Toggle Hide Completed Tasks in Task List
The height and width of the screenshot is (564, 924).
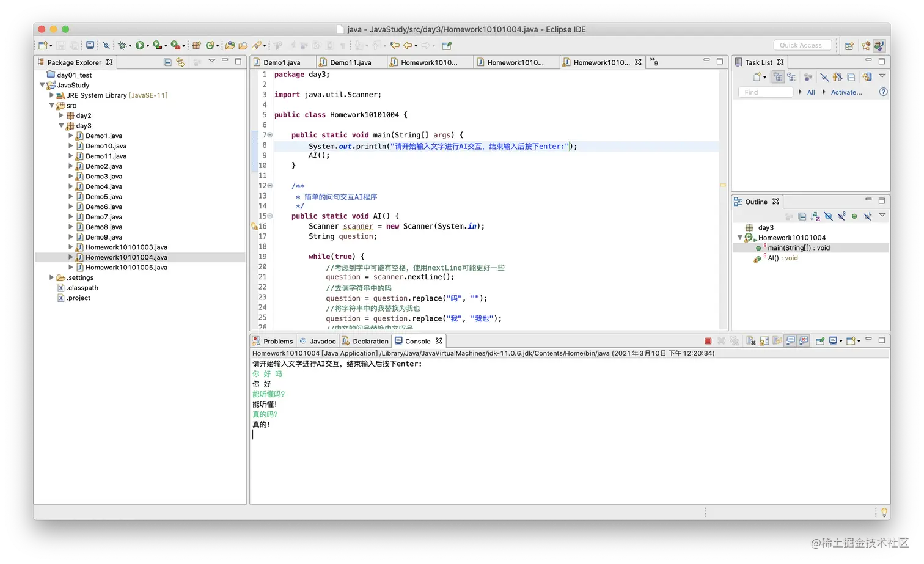click(824, 77)
